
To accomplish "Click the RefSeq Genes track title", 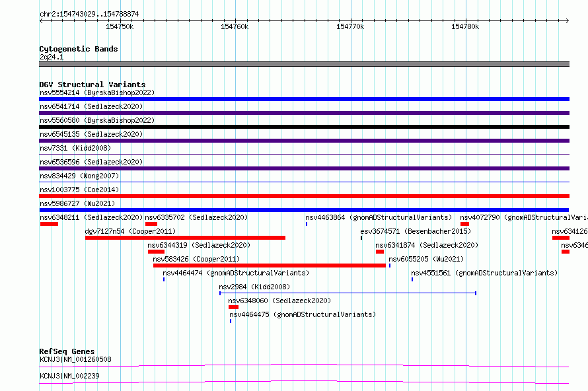I will click(x=67, y=351).
